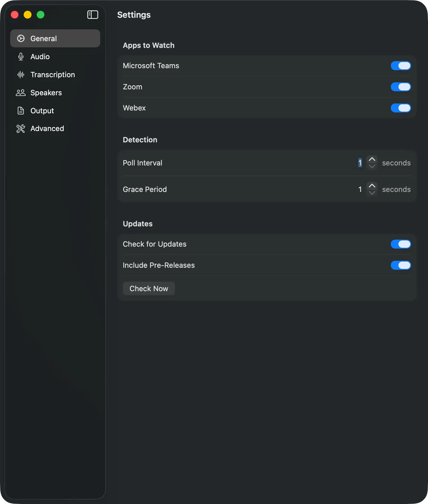Viewport: 428px width, 504px height.
Task: Click the Include Pre-Releases label
Action: (x=159, y=265)
